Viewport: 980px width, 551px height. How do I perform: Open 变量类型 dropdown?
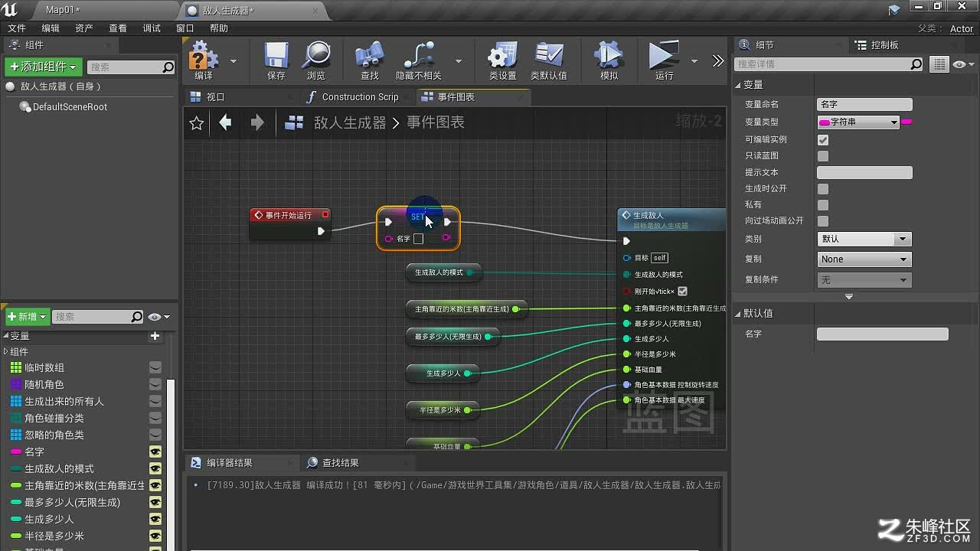(858, 122)
